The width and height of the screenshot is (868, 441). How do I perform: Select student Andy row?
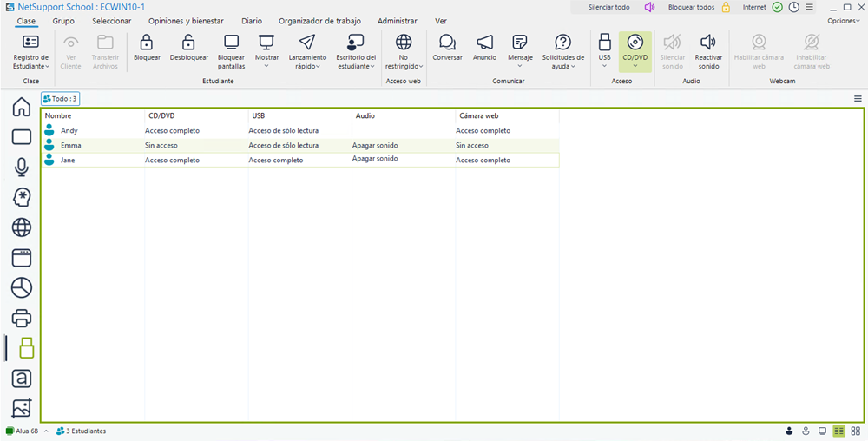point(300,130)
